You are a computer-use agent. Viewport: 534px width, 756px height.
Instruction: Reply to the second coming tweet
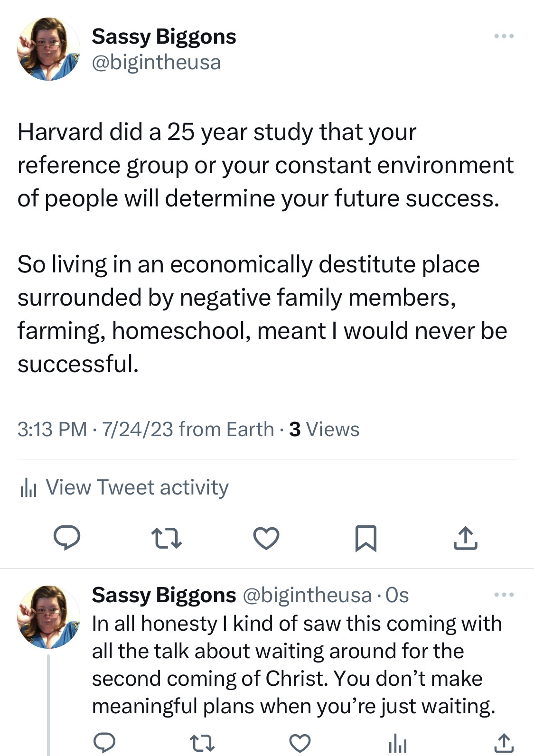click(104, 743)
